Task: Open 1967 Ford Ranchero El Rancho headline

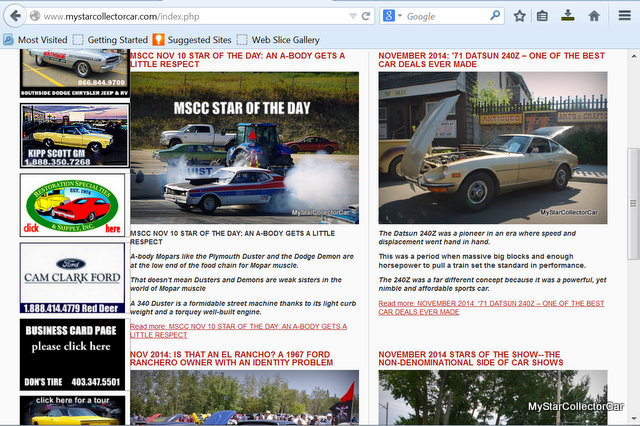Action: click(x=231, y=358)
